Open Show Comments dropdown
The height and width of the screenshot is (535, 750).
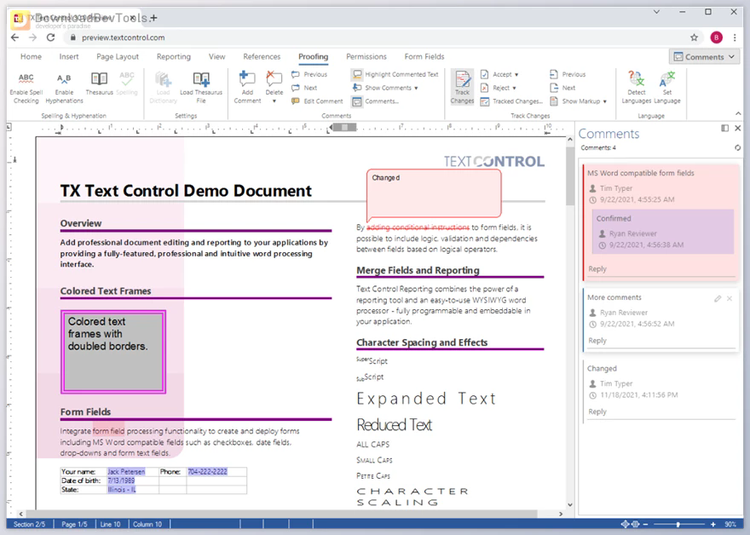click(x=386, y=88)
